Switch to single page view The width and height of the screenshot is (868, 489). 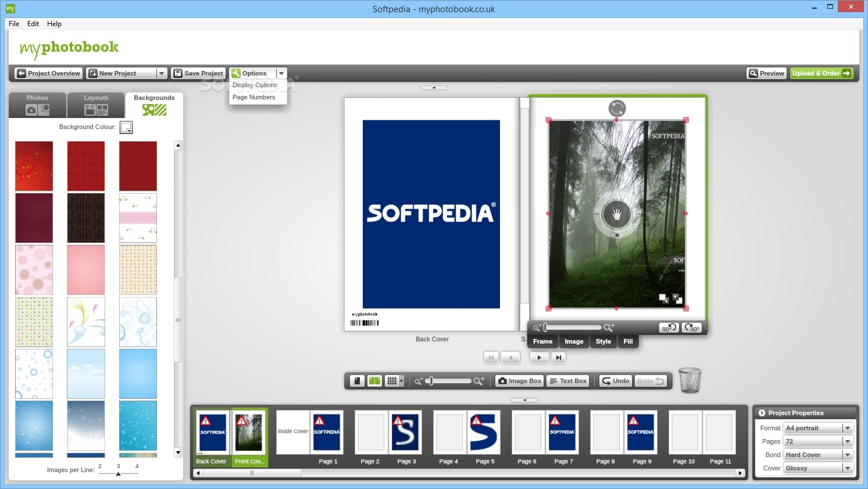tap(357, 381)
